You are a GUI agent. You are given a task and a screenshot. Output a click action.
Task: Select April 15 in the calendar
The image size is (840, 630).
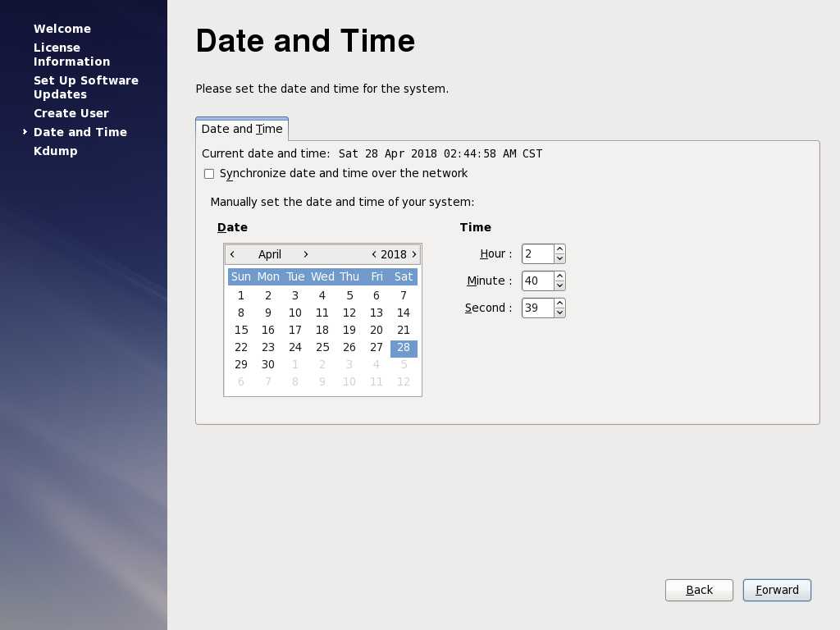(241, 330)
